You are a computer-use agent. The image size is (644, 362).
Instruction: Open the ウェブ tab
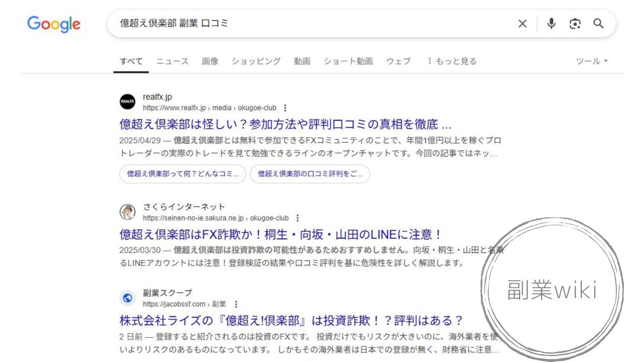[398, 61]
